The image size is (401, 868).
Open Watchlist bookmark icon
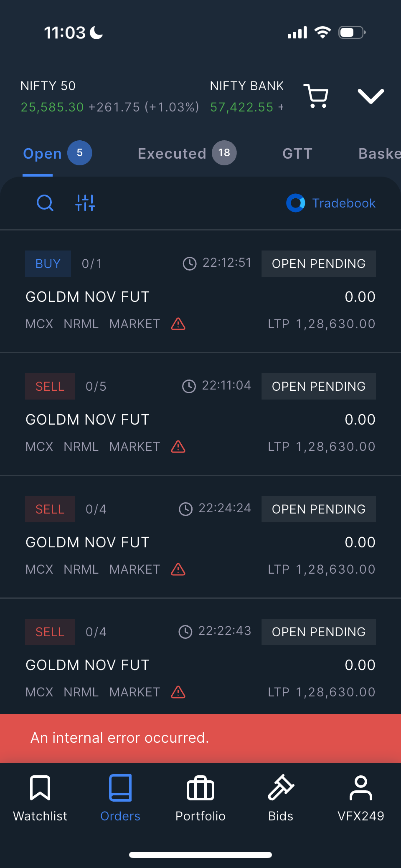click(40, 788)
